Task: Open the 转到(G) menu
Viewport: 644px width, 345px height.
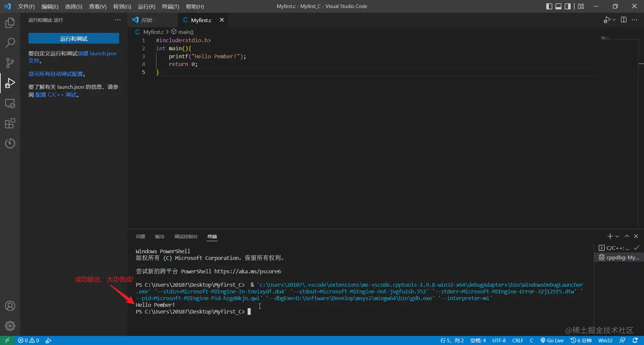Action: coord(122,6)
